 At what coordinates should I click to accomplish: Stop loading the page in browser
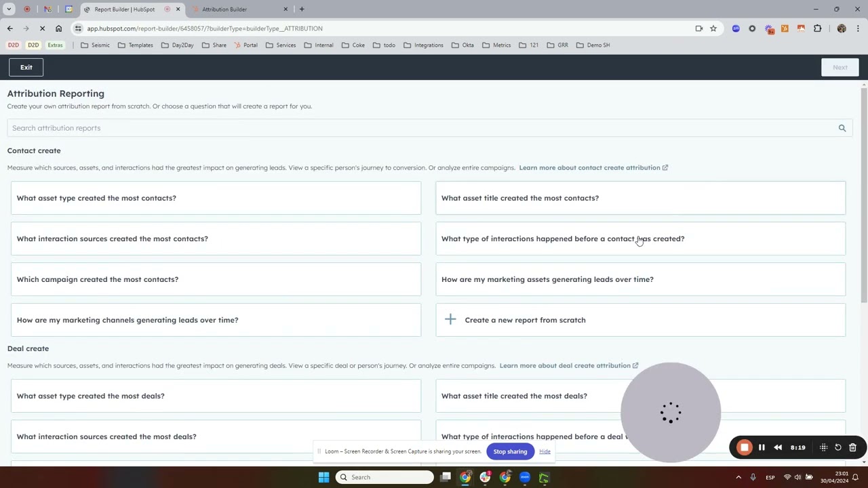pos(42,28)
